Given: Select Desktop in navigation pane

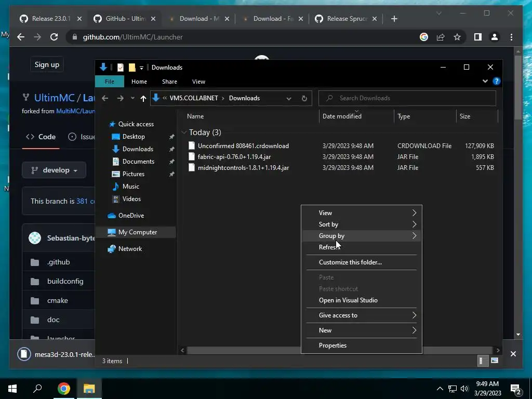Looking at the screenshot, I should pos(134,137).
